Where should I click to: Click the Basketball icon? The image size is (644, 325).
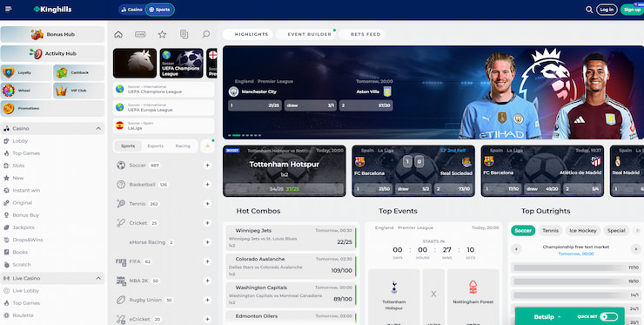pos(121,185)
